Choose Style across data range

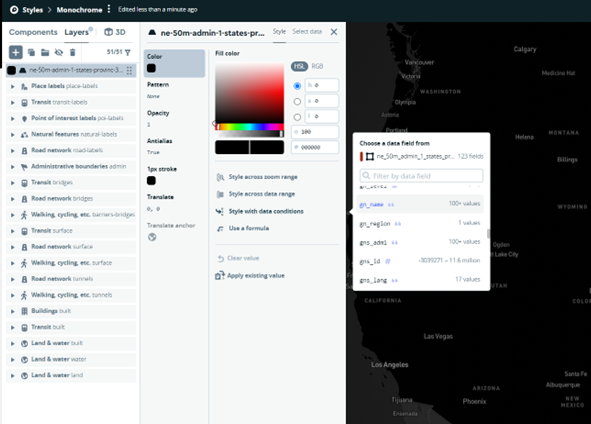(262, 194)
